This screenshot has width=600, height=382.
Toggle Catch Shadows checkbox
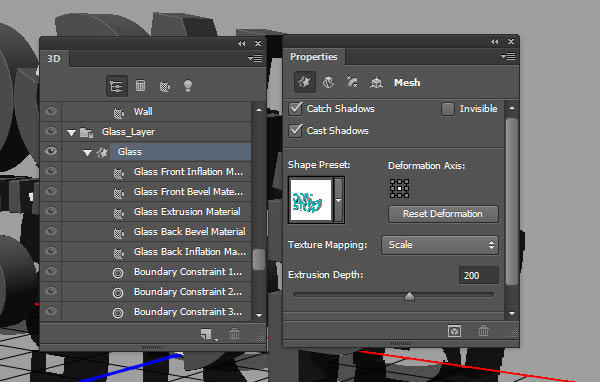coord(295,109)
